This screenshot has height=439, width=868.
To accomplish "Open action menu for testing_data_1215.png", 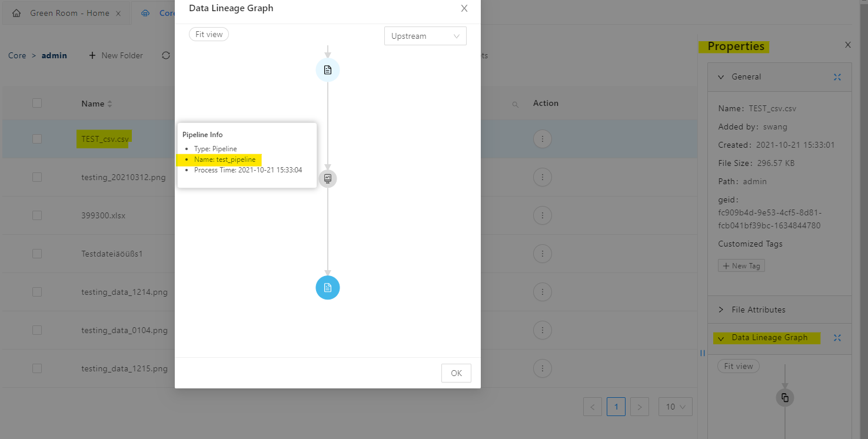I will 542,368.
